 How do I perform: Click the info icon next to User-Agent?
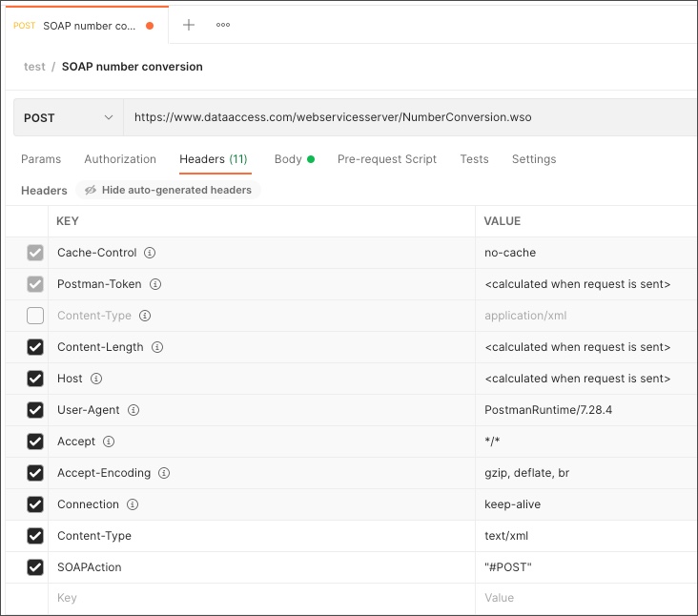click(x=133, y=410)
